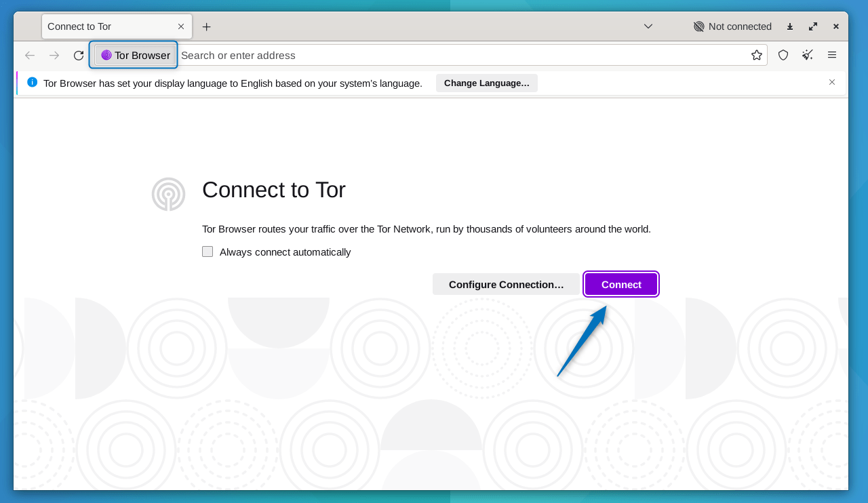The height and width of the screenshot is (503, 868).
Task: Click the back navigation arrow
Action: point(29,55)
